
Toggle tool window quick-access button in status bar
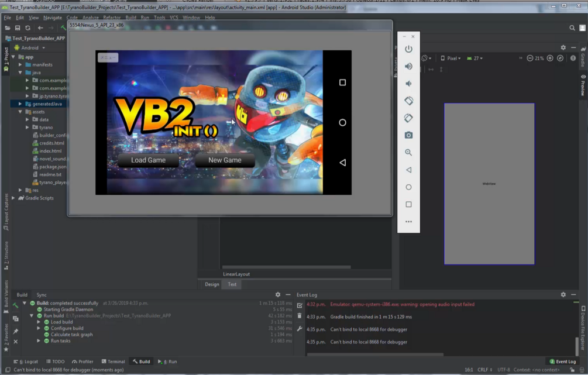point(8,370)
